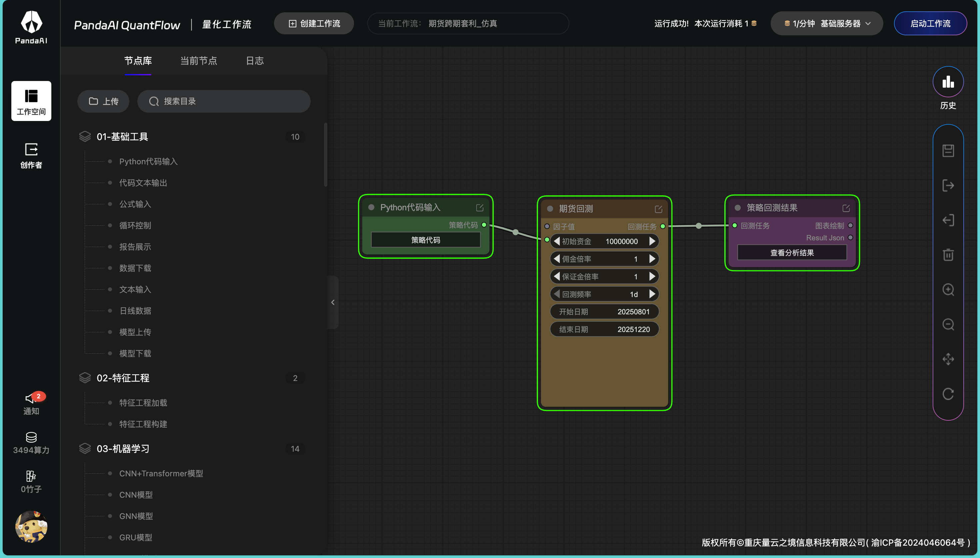Open the 创作者 creator sidebar icon

[x=31, y=156]
